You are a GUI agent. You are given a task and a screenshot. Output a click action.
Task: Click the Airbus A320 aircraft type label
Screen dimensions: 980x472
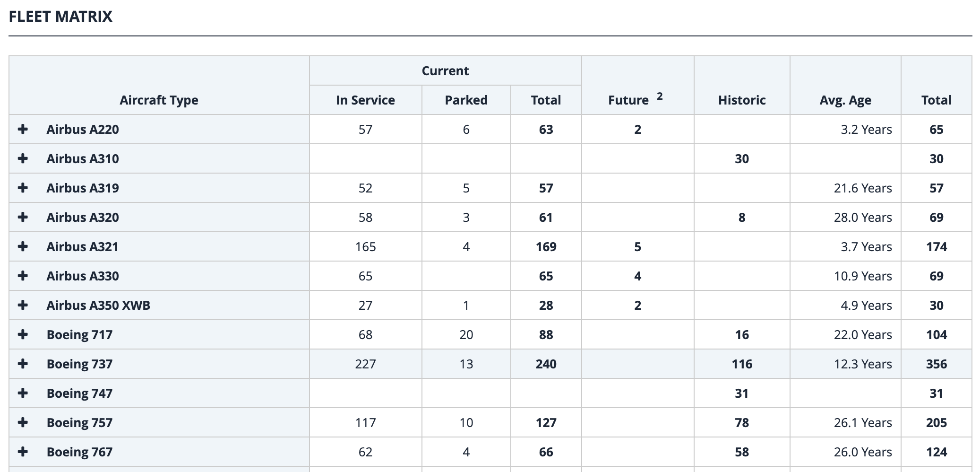(83, 218)
